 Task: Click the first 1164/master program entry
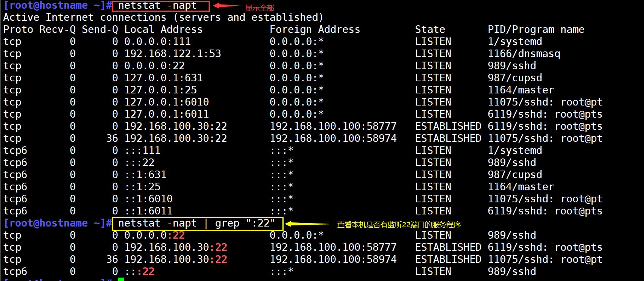pyautogui.click(x=521, y=90)
